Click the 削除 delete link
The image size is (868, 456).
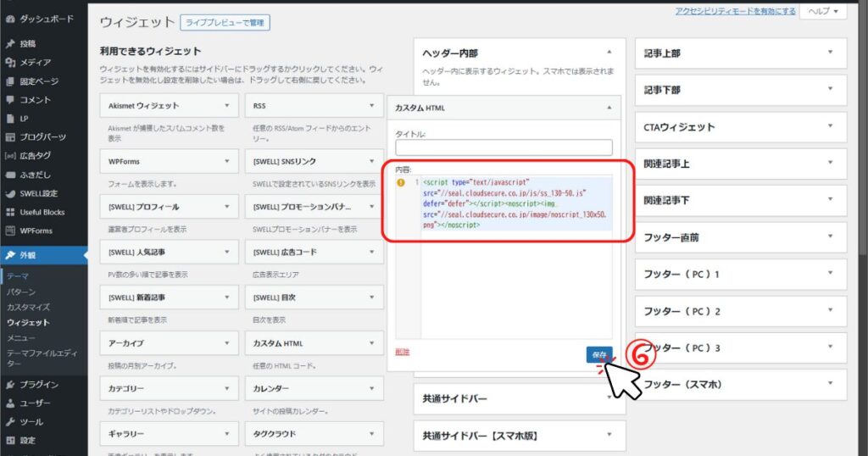[403, 352]
